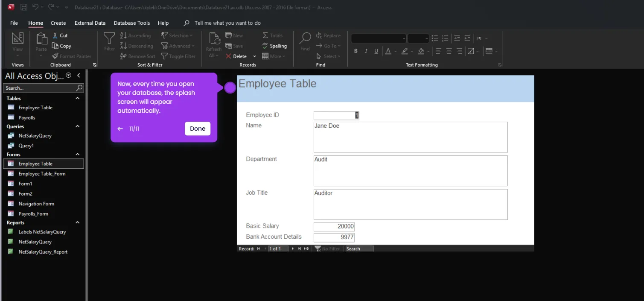Collapse the Queries section
The image size is (644, 301).
77,126
